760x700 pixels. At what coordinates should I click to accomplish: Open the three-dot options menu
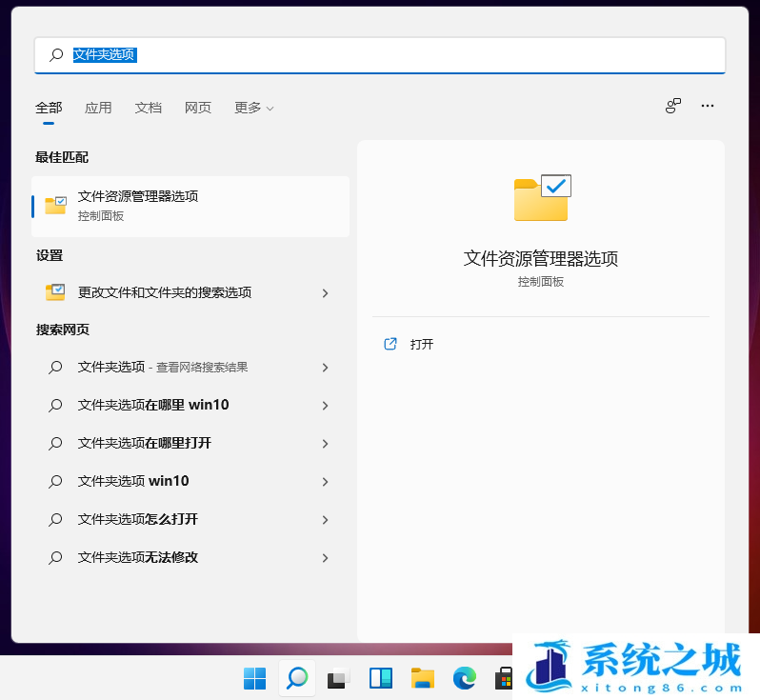click(x=708, y=106)
